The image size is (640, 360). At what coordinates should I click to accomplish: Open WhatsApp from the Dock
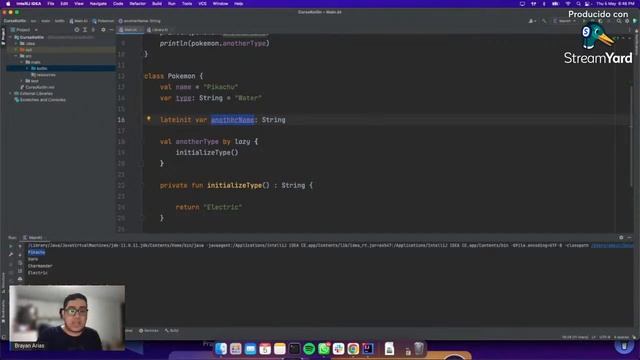pyautogui.click(x=324, y=349)
